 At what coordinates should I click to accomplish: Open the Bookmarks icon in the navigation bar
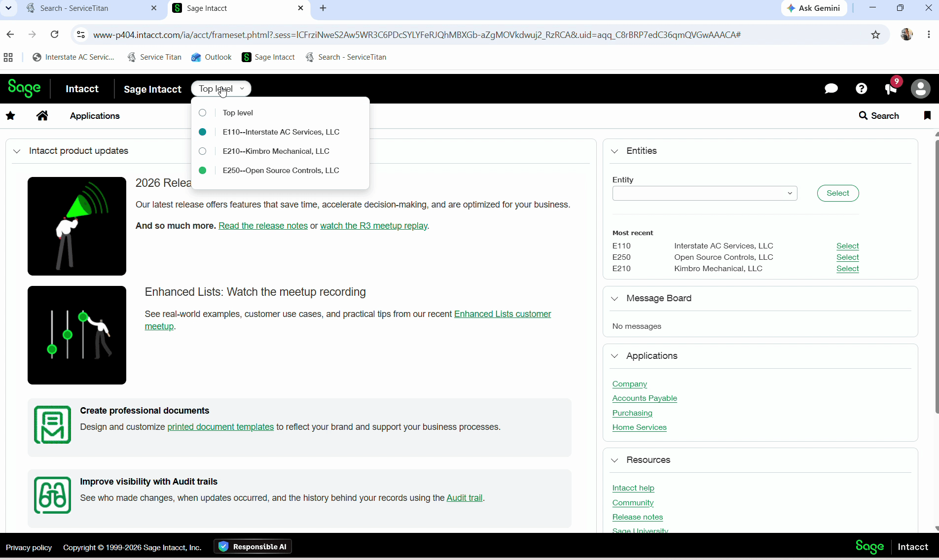[x=927, y=116]
